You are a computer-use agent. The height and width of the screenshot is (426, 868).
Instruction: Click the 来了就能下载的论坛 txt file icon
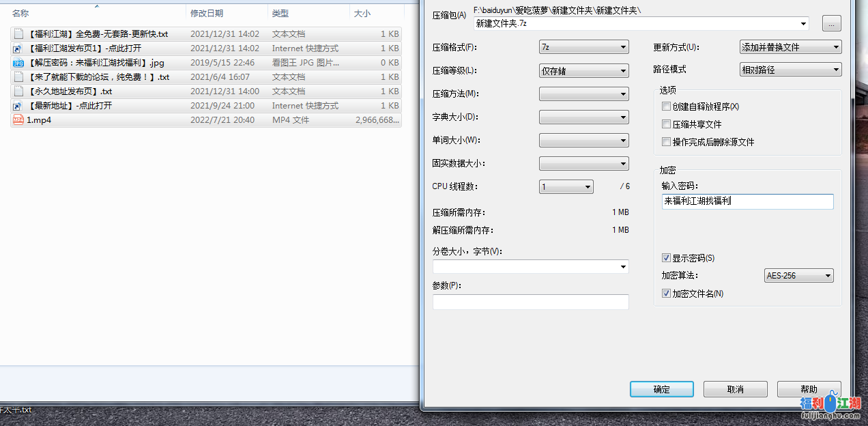(18, 77)
